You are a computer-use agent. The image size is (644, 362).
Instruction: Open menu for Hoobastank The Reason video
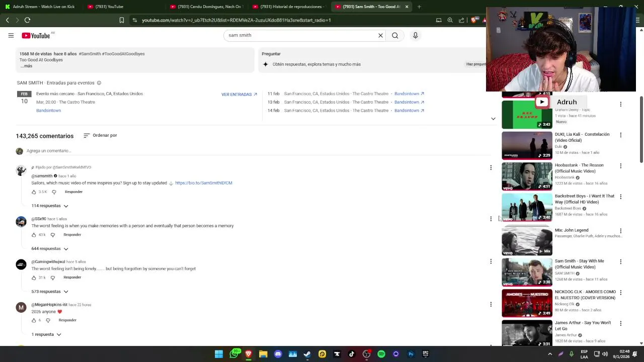coord(620,166)
